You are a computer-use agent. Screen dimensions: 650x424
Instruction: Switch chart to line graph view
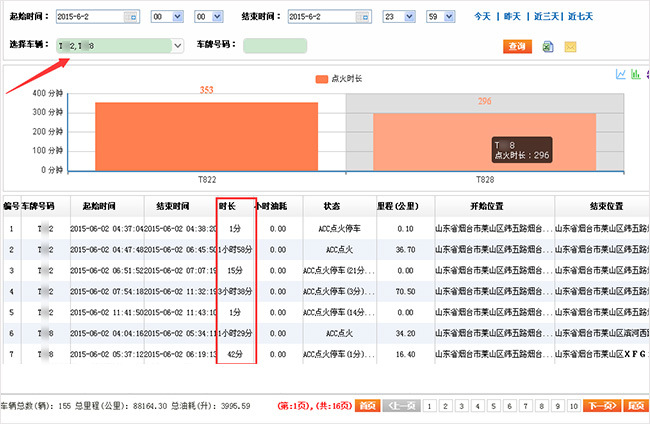[x=620, y=74]
